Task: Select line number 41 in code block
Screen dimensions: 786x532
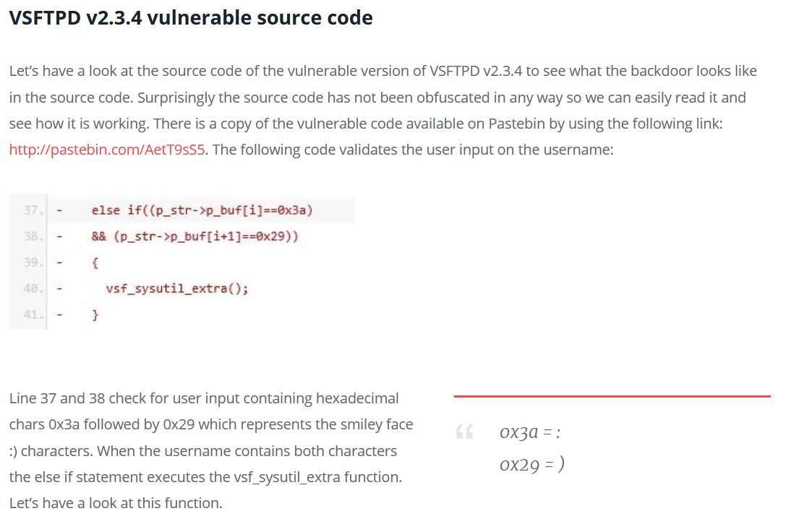Action: coord(32,315)
